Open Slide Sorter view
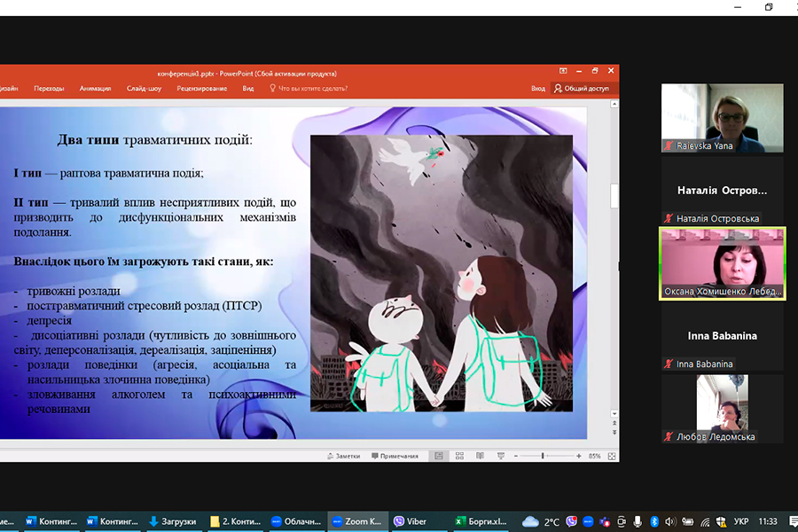The image size is (798, 532). click(458, 456)
